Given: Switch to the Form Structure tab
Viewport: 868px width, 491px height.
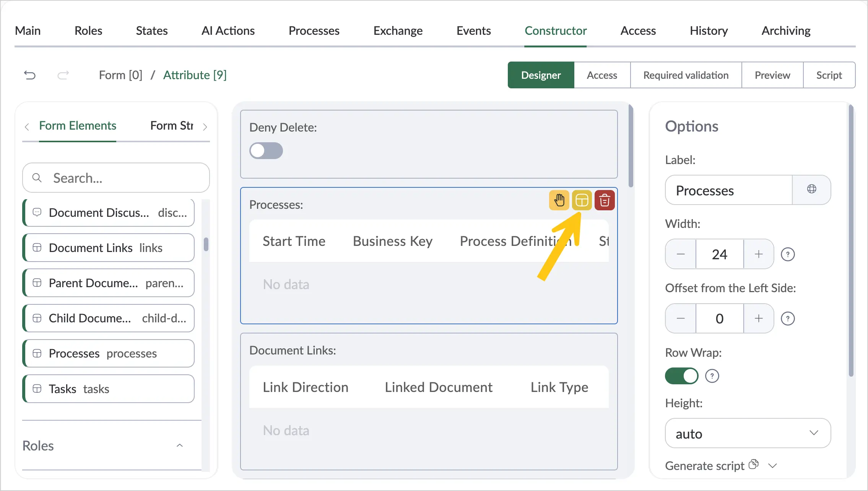Looking at the screenshot, I should (x=172, y=126).
